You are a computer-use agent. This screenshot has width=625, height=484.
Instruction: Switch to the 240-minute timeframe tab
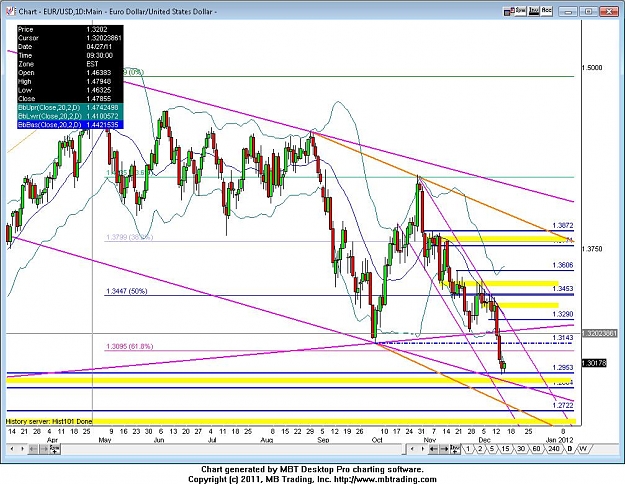click(554, 449)
